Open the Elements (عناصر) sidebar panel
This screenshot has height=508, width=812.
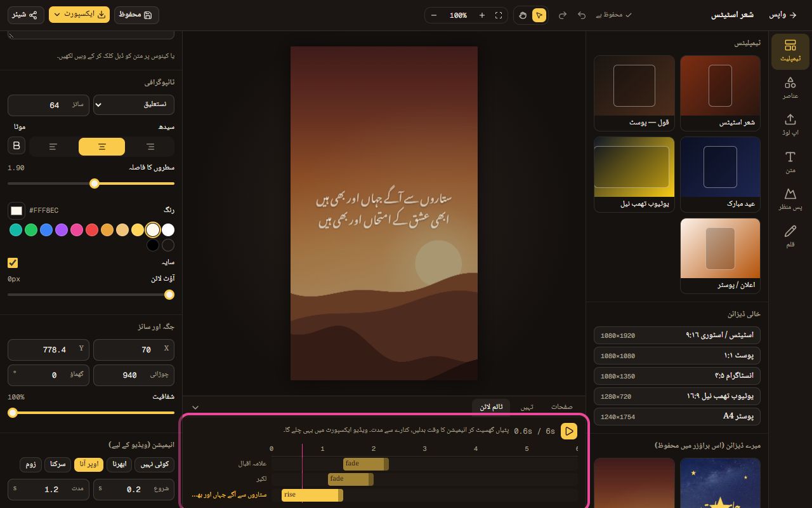click(x=790, y=88)
